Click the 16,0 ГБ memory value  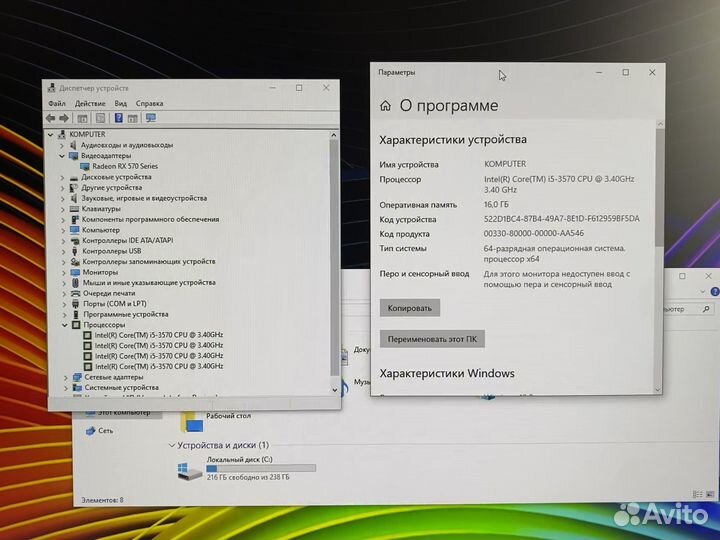coord(496,204)
